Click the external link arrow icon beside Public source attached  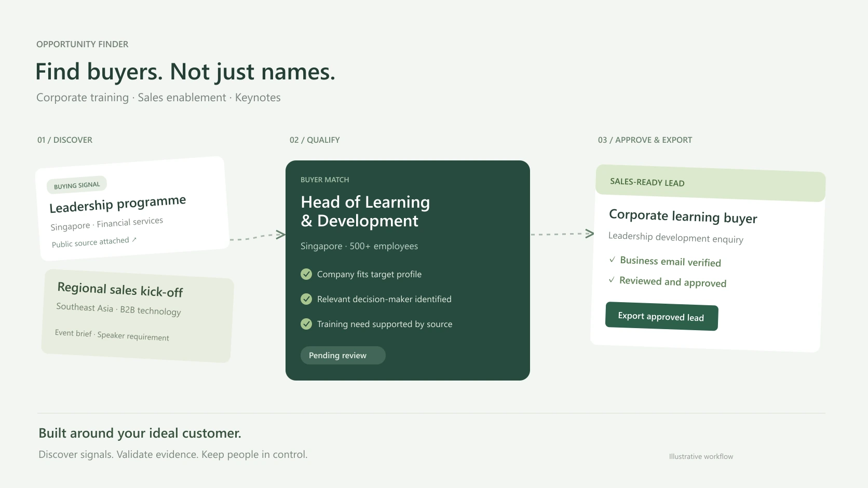pos(134,239)
